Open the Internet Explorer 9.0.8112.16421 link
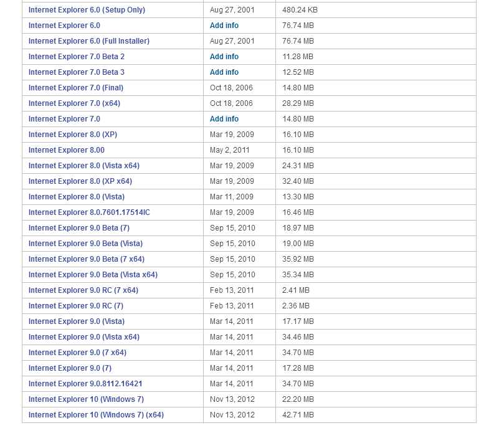 [x=85, y=384]
